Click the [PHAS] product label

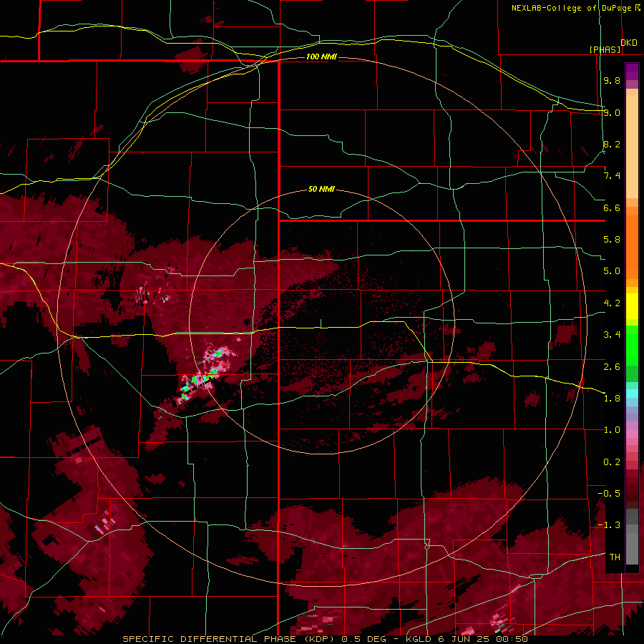click(605, 49)
